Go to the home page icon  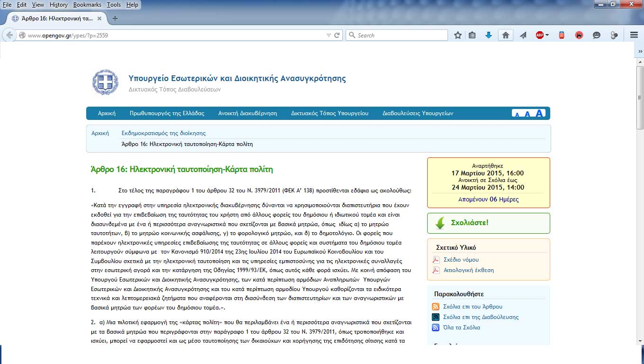click(506, 35)
